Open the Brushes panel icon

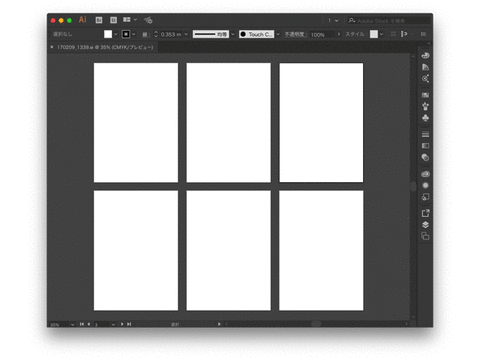tap(425, 107)
